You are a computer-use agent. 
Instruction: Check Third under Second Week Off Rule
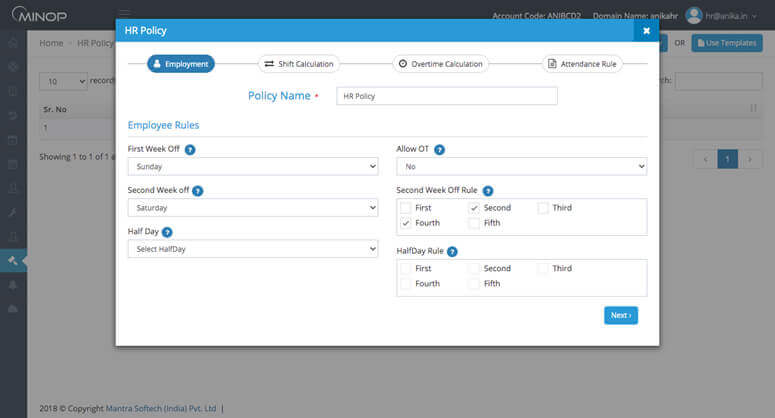coord(544,208)
